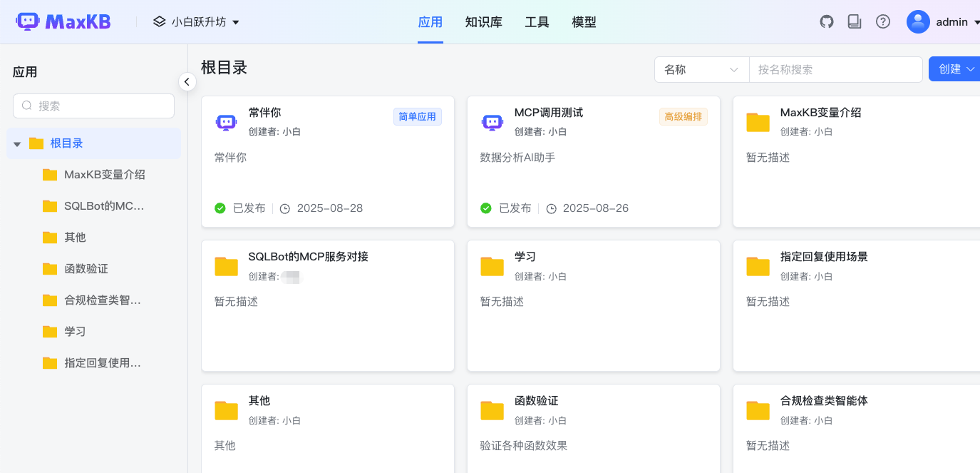
Task: Click the robot icon on 常伴你 card
Action: point(226,122)
